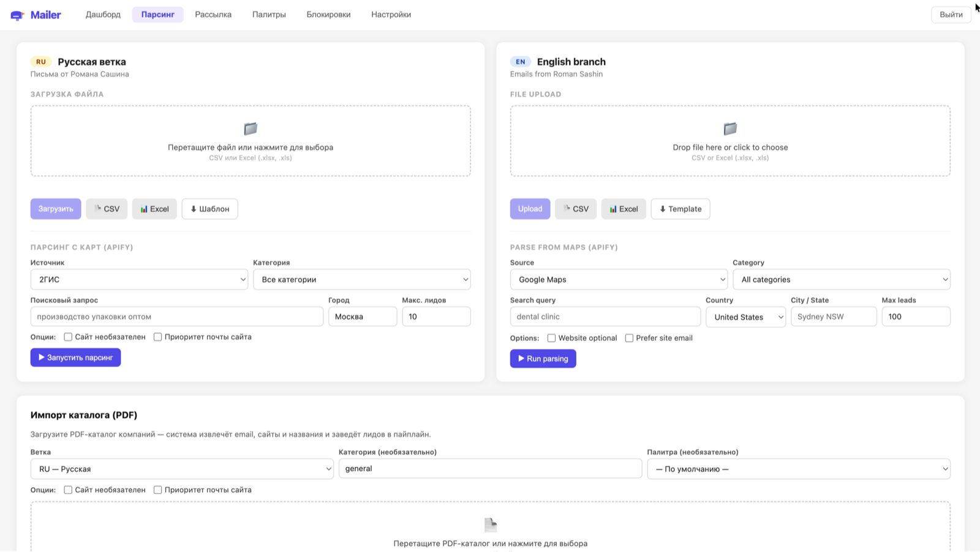980x552 pixels.
Task: Open the Источник 2ГИС dropdown
Action: 139,280
